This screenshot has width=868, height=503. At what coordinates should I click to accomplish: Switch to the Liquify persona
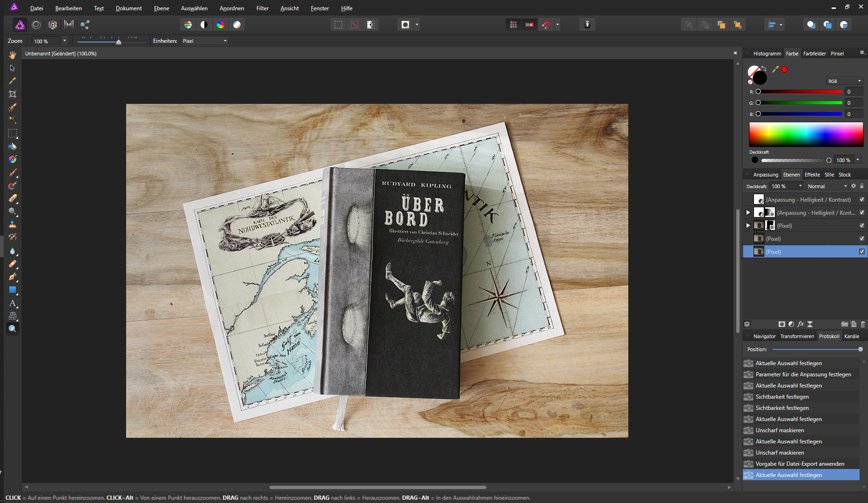[36, 25]
